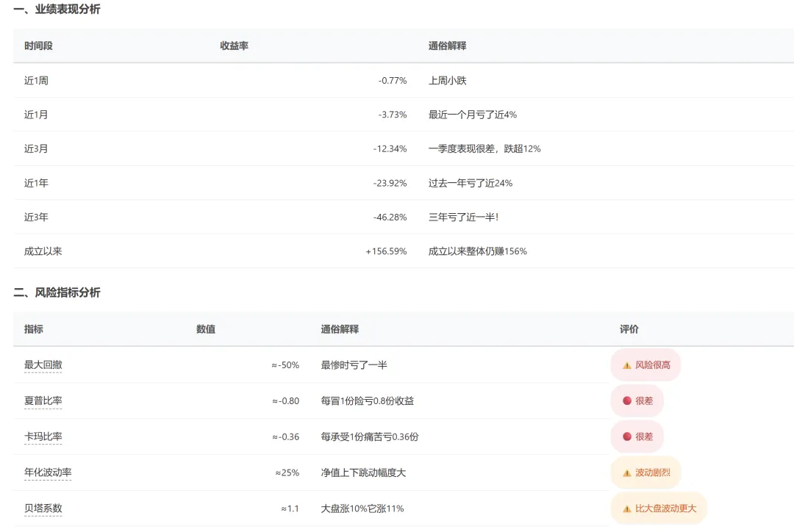Click the +156.59% return value
794x532 pixels.
[x=386, y=251]
